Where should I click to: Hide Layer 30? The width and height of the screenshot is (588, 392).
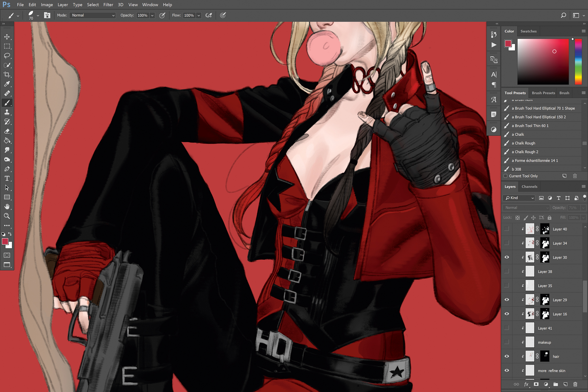[507, 257]
